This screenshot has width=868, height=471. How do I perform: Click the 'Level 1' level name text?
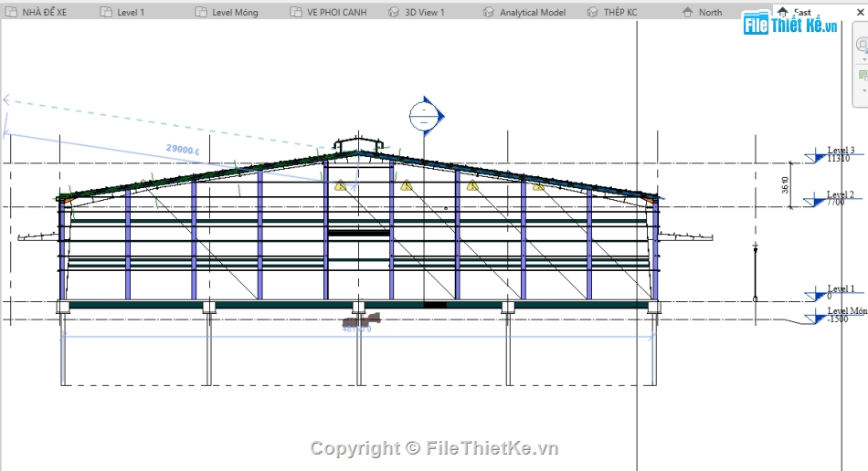click(x=841, y=288)
